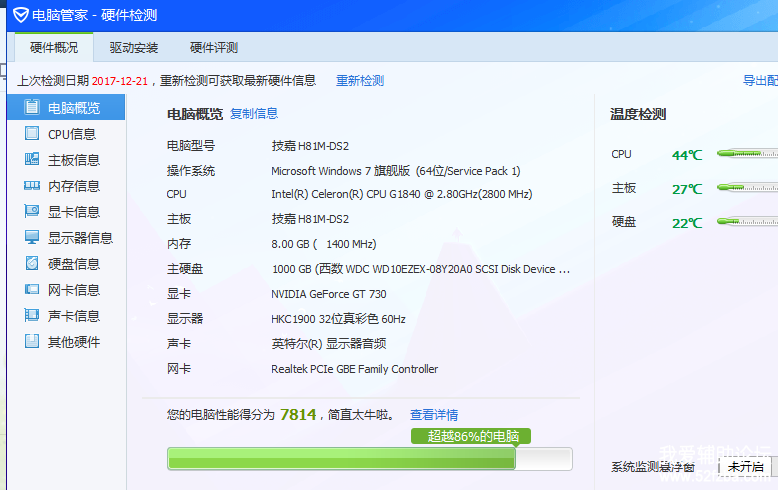Click the 主板信息 motherboard icon

pos(32,160)
